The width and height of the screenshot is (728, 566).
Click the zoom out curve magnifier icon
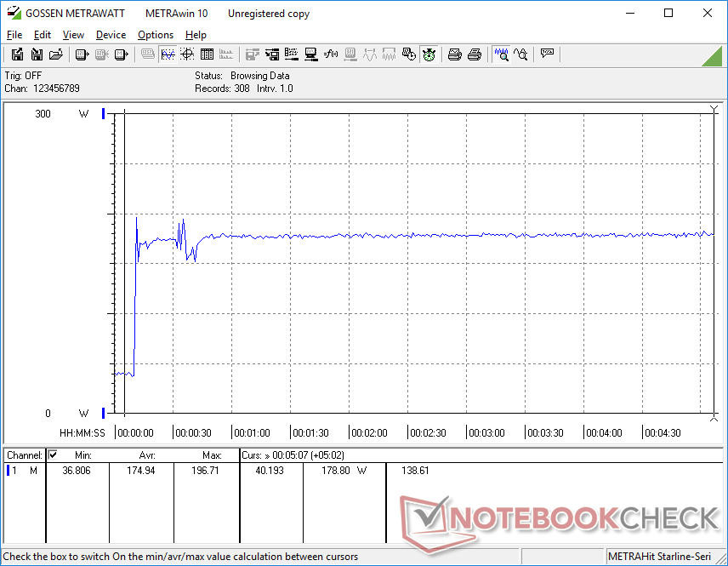tap(520, 54)
